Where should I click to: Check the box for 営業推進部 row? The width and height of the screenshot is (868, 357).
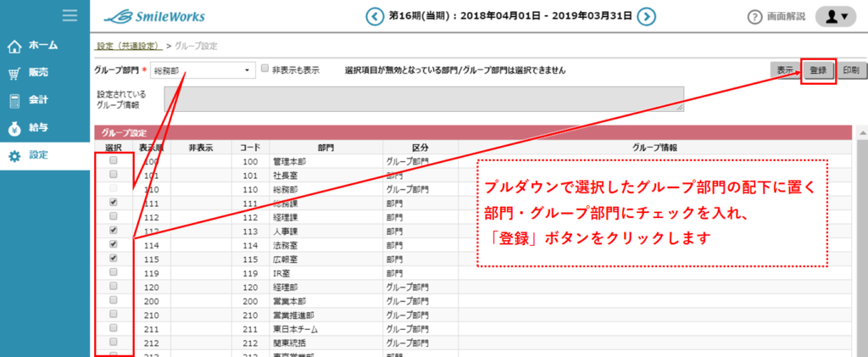[x=114, y=313]
